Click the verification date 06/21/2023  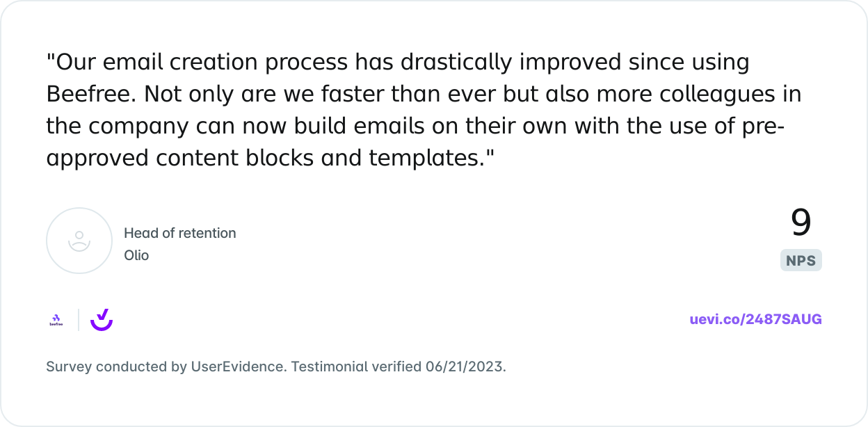pos(465,366)
